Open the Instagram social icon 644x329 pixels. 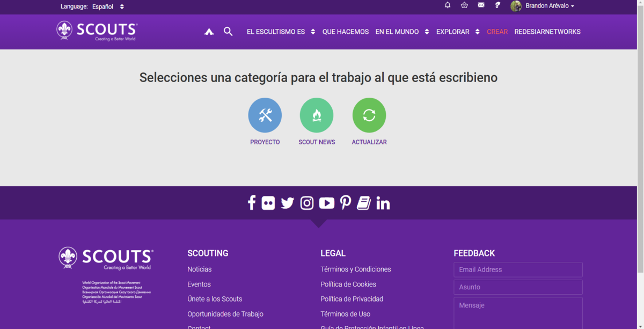[x=306, y=202]
